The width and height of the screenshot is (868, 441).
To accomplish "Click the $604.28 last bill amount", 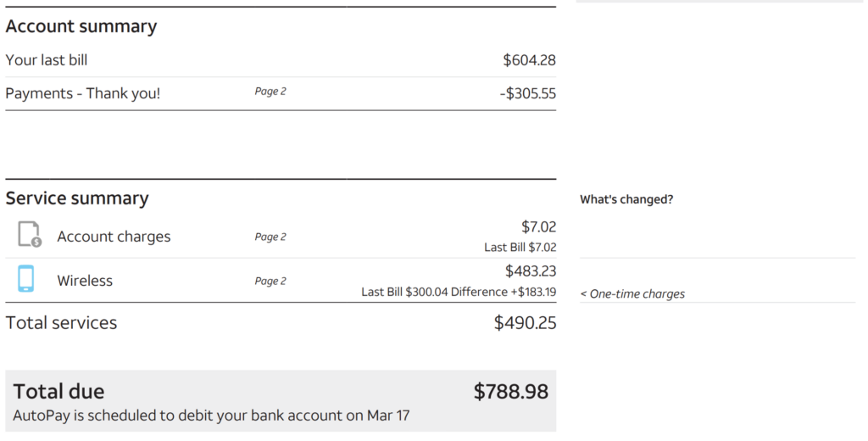I will pyautogui.click(x=529, y=60).
